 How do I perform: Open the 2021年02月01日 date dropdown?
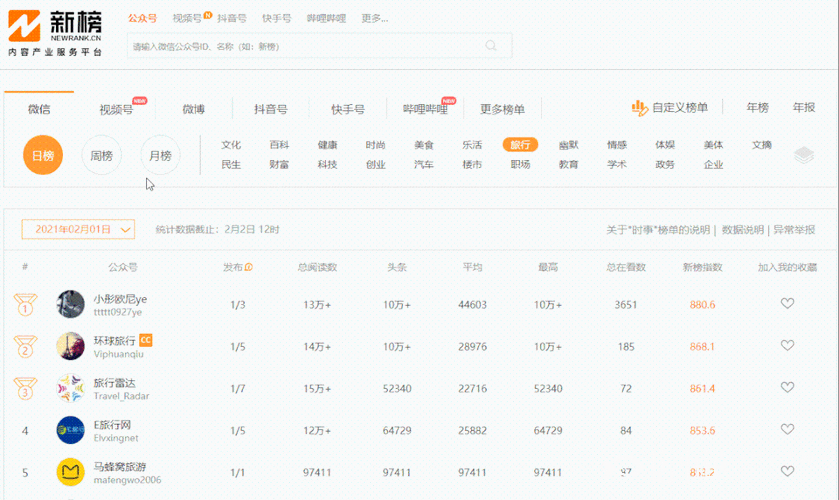coord(78,229)
